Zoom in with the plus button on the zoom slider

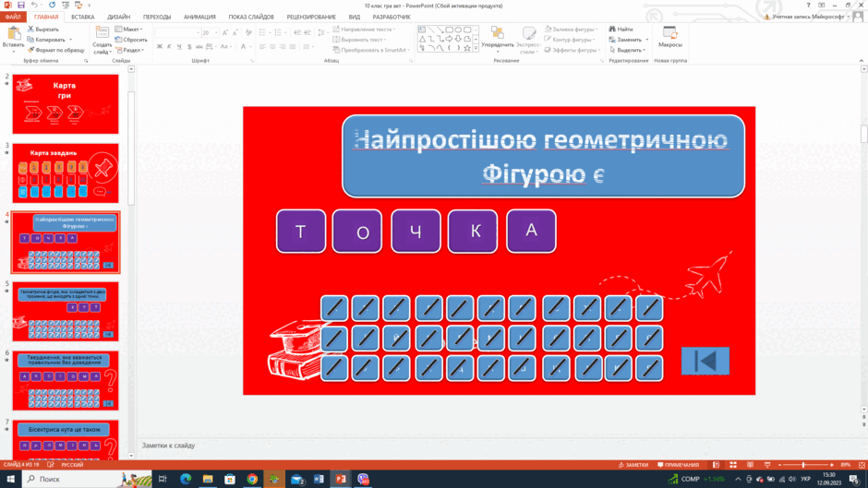[x=832, y=465]
